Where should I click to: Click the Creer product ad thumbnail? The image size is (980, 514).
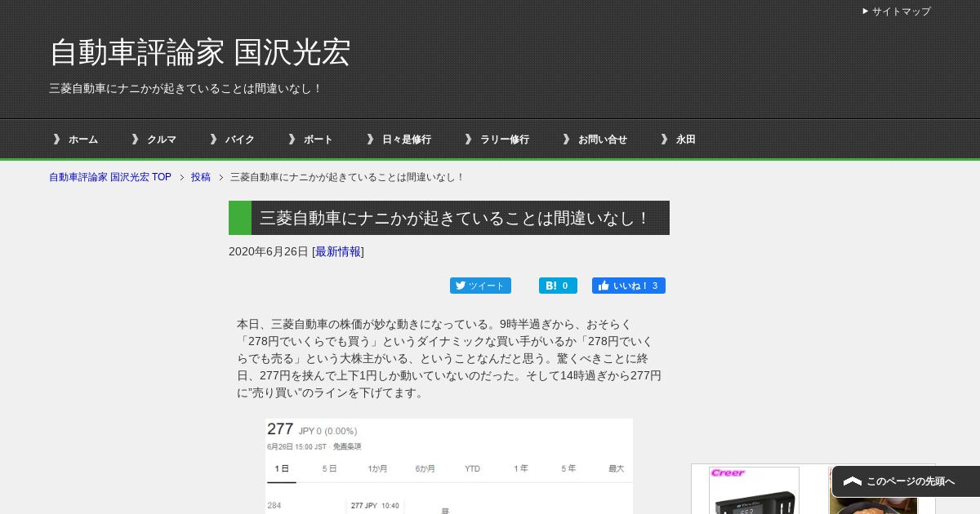click(x=754, y=490)
